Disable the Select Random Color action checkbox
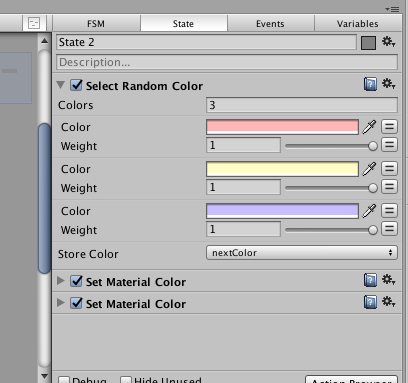The width and height of the screenshot is (408, 383). pyautogui.click(x=76, y=85)
